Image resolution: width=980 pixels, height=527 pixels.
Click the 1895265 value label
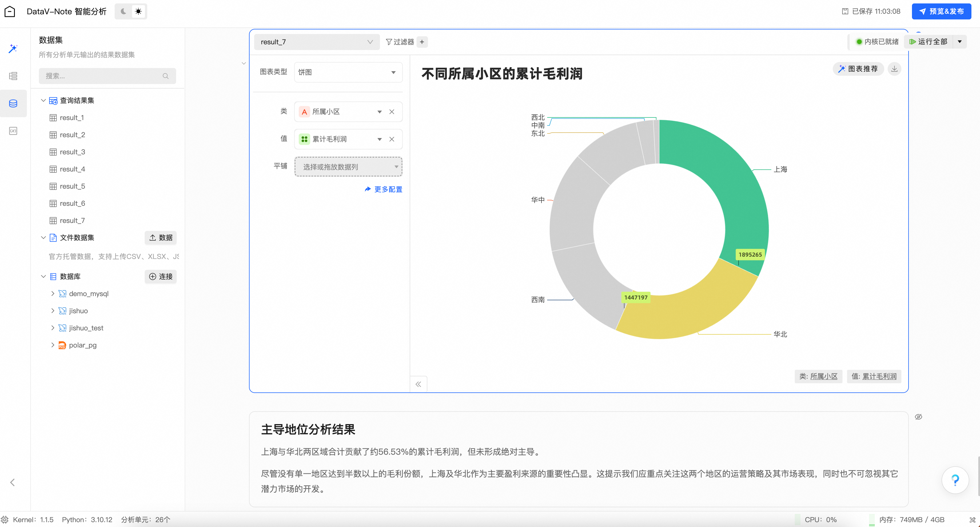click(x=750, y=254)
